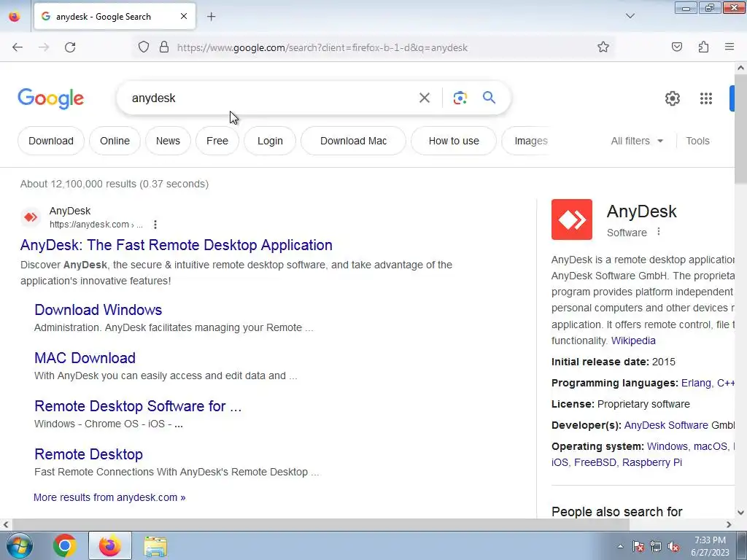Click the forward navigation arrow
Image resolution: width=747 pixels, height=560 pixels.
[44, 47]
